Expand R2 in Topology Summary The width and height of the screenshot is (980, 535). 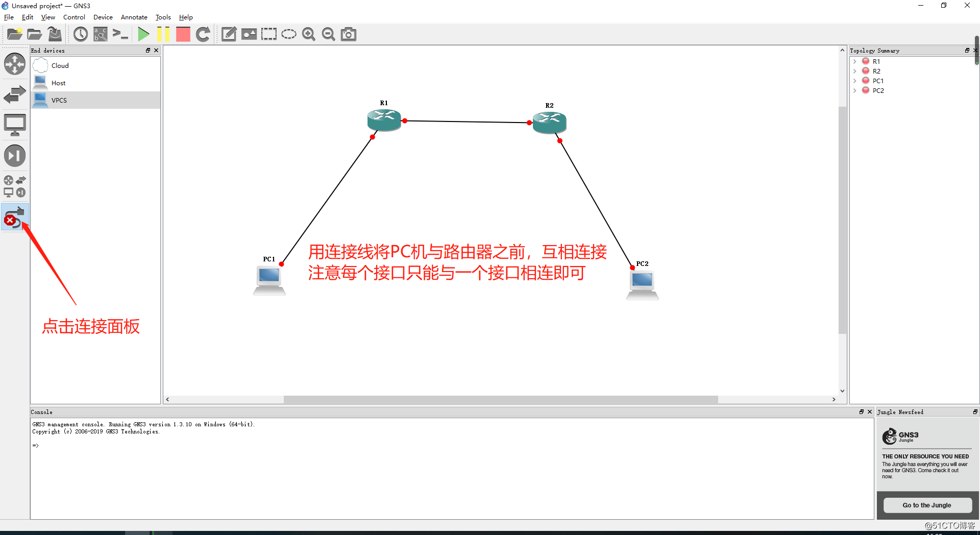[855, 71]
